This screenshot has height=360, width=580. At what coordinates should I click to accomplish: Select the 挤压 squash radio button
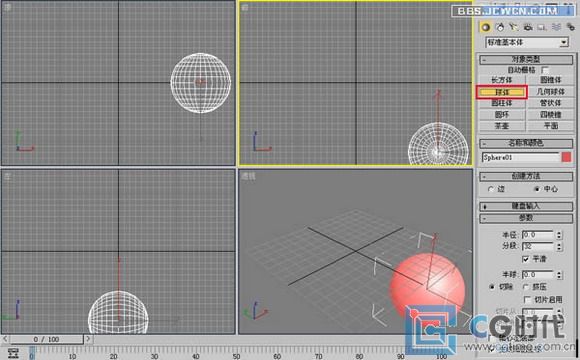tap(526, 287)
